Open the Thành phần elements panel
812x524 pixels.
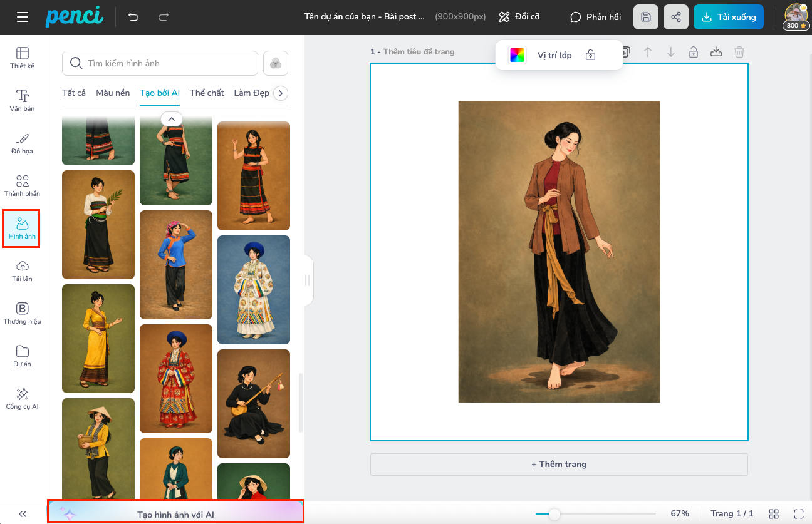pos(23,185)
